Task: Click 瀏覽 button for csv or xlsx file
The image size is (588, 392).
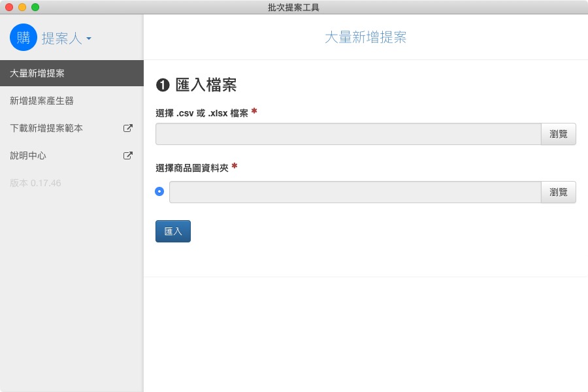Action: point(559,134)
